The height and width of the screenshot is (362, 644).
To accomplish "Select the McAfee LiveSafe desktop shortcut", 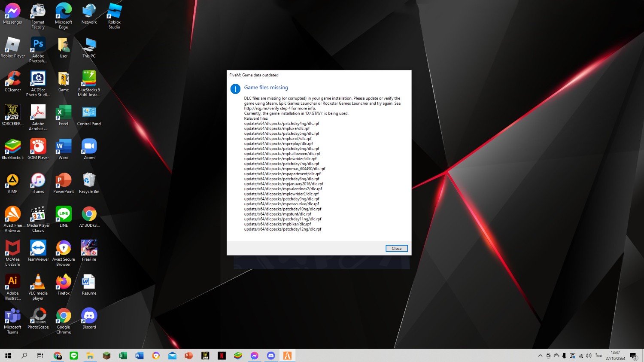I will pyautogui.click(x=12, y=254).
